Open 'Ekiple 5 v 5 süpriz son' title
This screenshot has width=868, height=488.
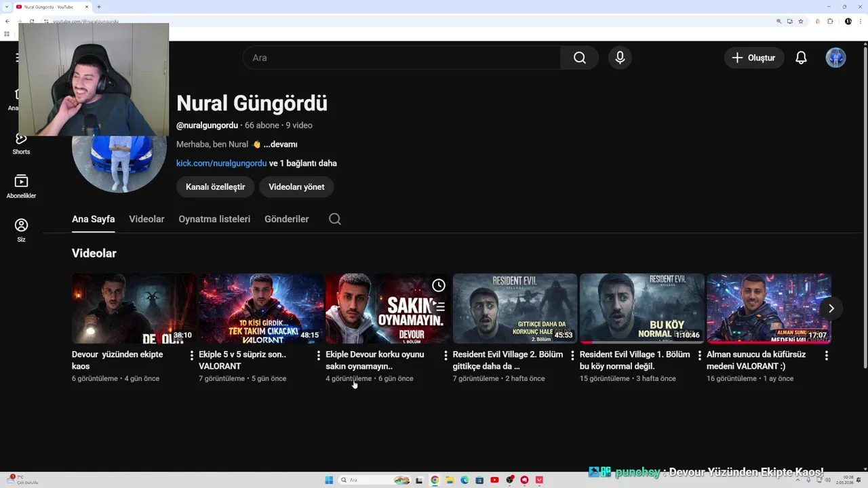point(242,360)
